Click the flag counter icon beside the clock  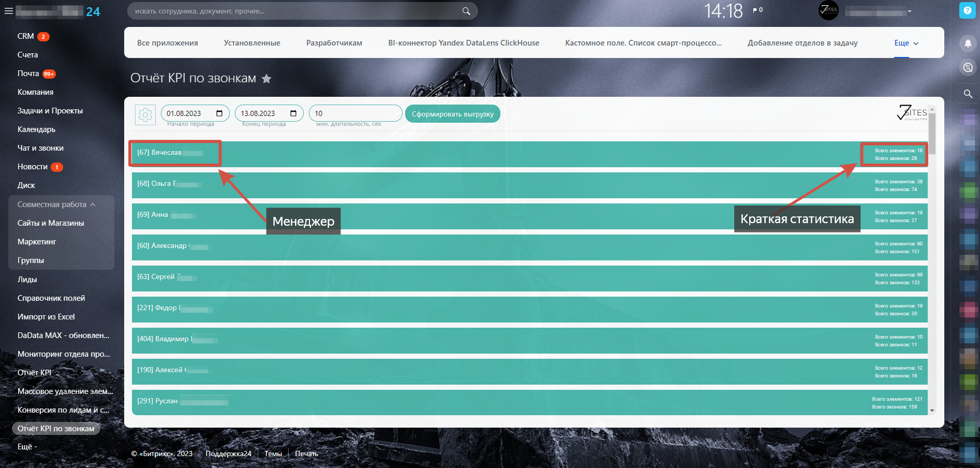click(x=758, y=10)
